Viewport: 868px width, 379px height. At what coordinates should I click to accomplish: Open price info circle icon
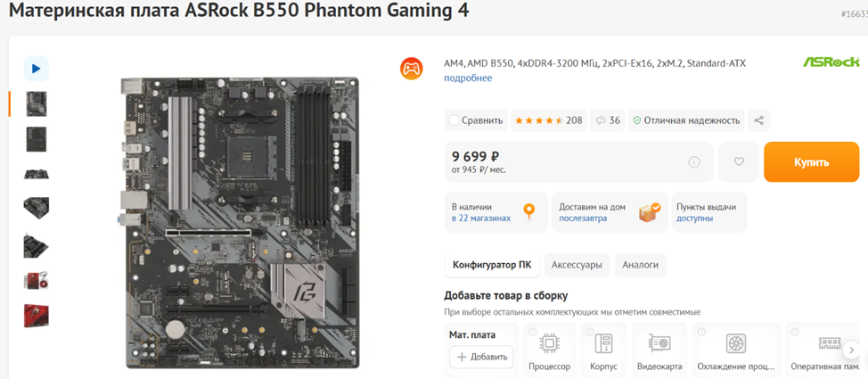pos(693,162)
